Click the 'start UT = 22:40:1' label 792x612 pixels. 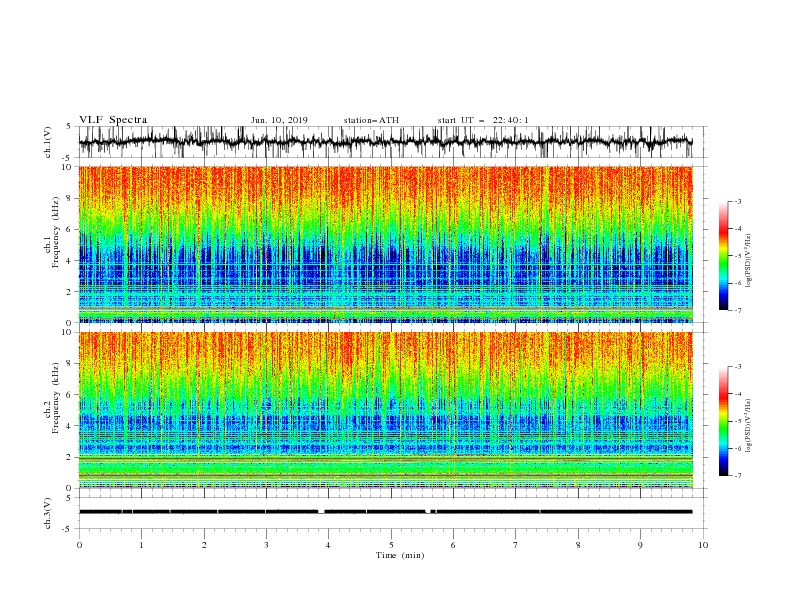point(483,120)
